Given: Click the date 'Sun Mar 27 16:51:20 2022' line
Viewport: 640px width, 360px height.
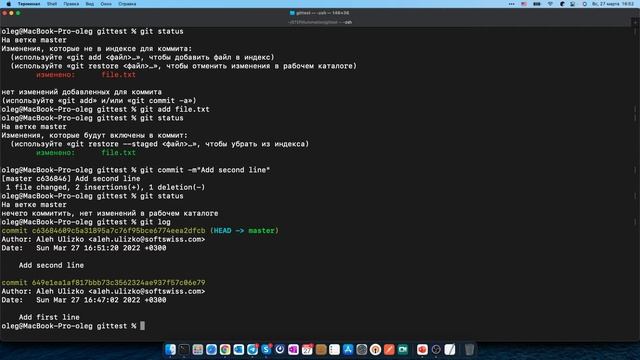Looking at the screenshot, I should [84, 248].
